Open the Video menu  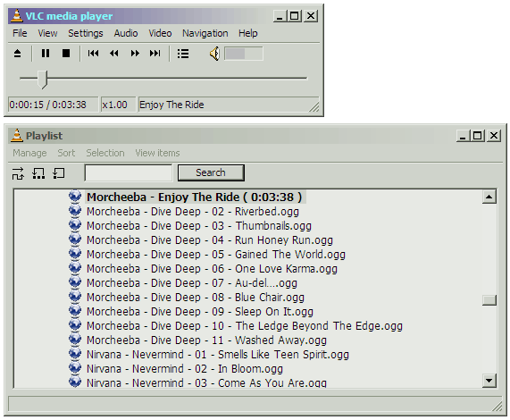(x=160, y=33)
